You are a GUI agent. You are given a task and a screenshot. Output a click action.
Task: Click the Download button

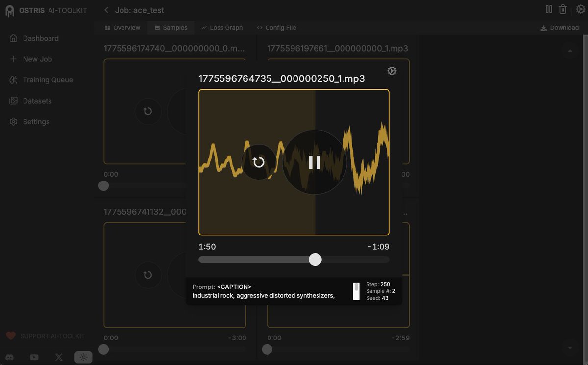pos(560,28)
